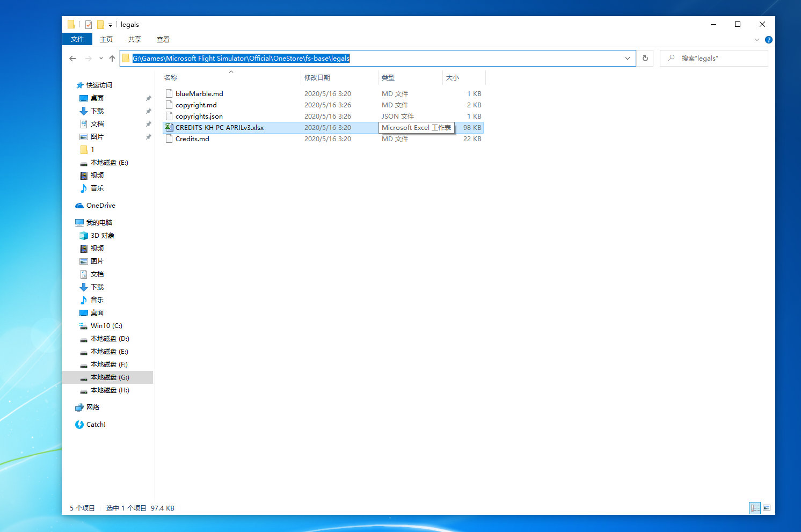Expand the ribbon with the chevron
The image size is (801, 532).
pyautogui.click(x=757, y=40)
